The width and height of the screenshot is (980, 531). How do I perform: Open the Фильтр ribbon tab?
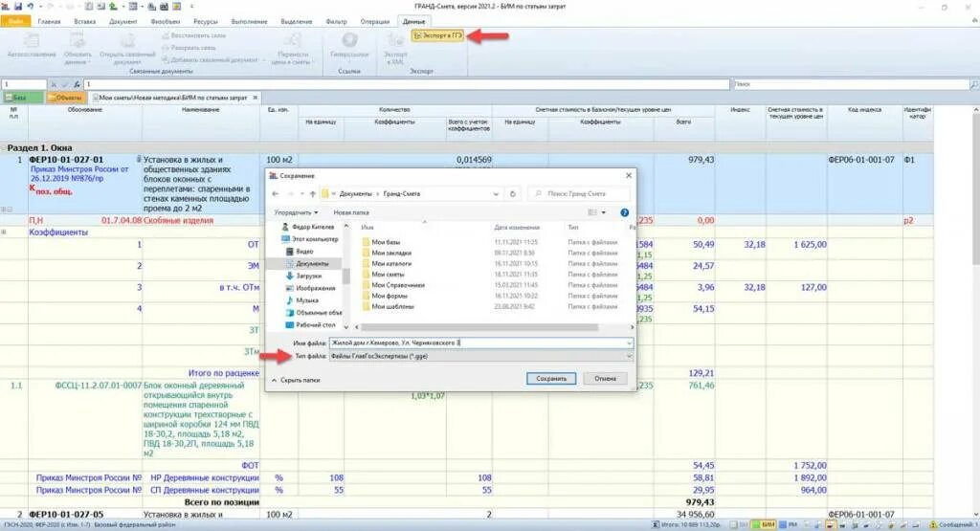pyautogui.click(x=336, y=21)
